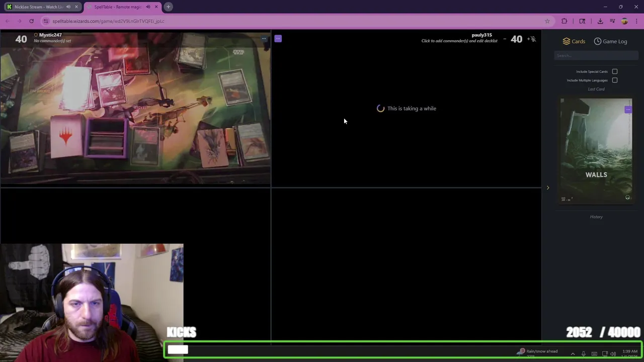
Task: Enable Include Special Cards checkbox
Action: click(x=615, y=71)
